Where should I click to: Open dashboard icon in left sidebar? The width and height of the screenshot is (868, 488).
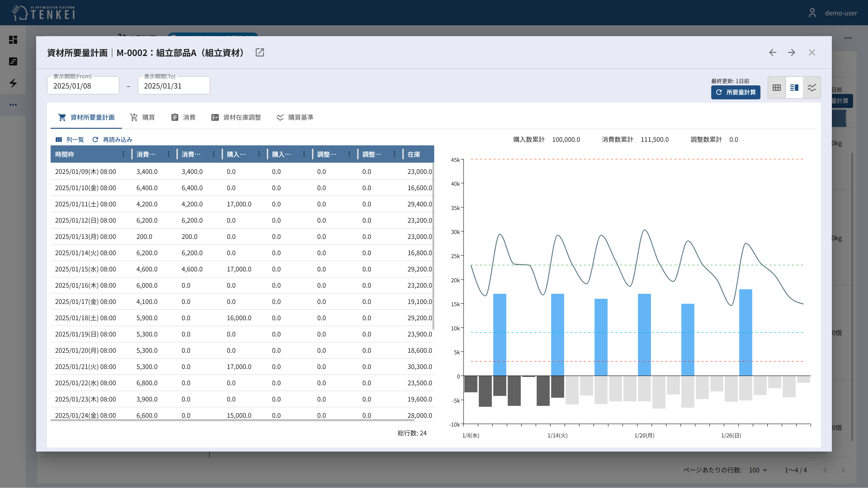tap(13, 40)
